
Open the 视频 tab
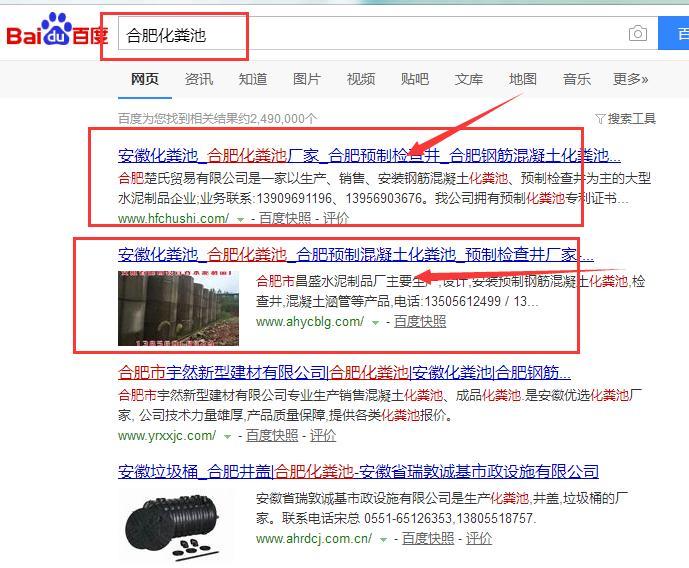[x=361, y=79]
